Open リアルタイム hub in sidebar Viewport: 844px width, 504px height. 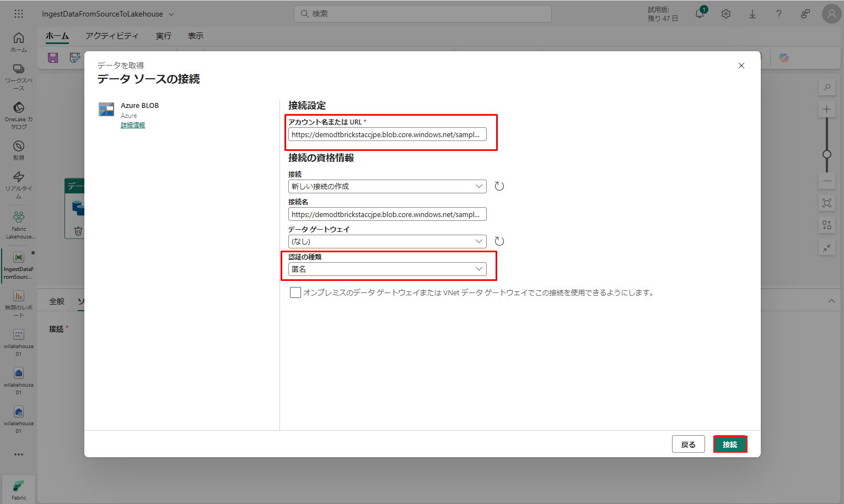tap(19, 185)
